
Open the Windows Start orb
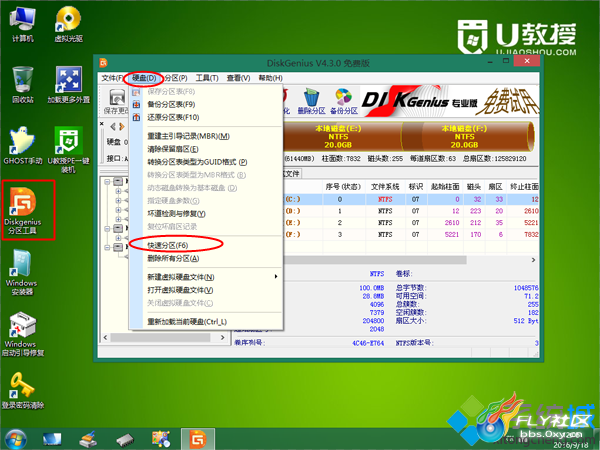point(15,439)
